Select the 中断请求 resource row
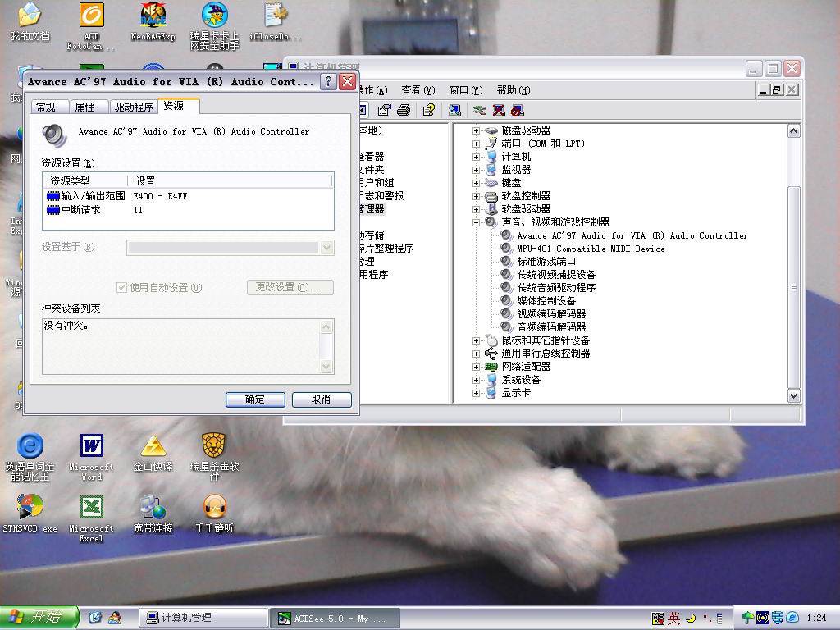Image resolution: width=840 pixels, height=630 pixels. [x=188, y=210]
